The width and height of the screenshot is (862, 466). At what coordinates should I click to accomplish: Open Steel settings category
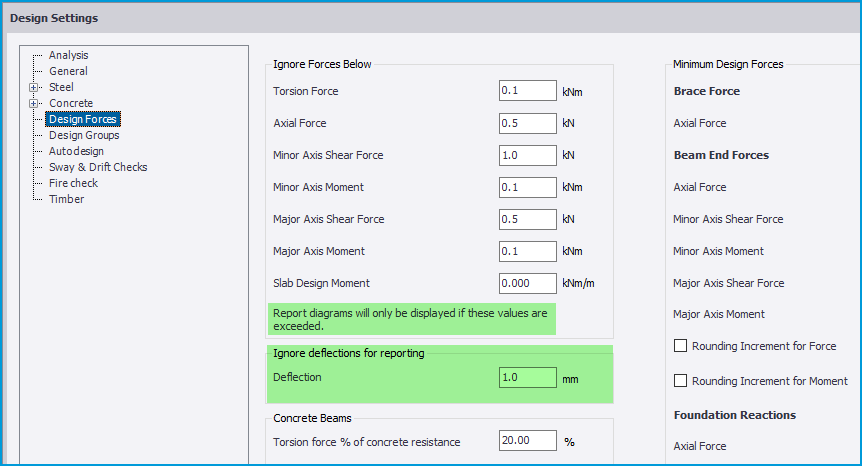pos(61,87)
